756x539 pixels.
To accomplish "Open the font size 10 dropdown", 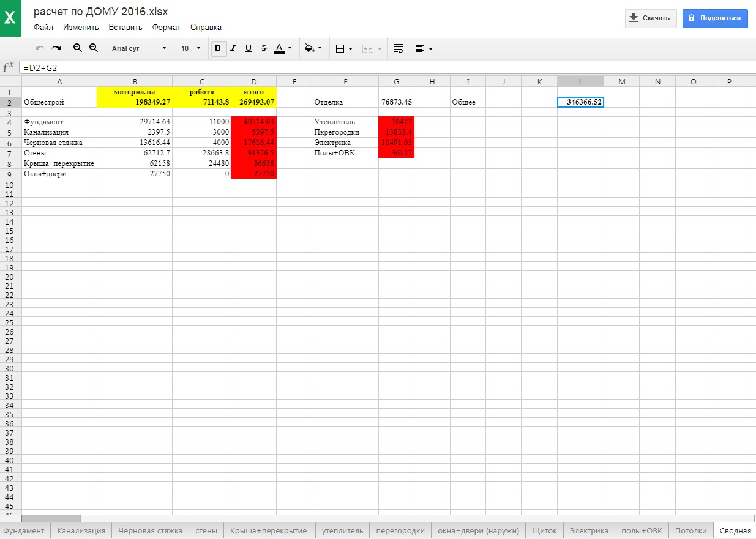I will pyautogui.click(x=190, y=48).
